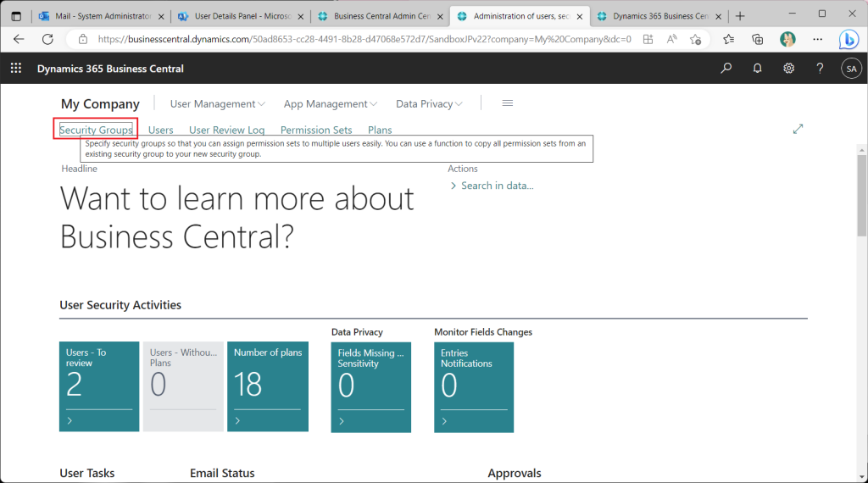Click the scrollbar down arrow
Viewport: 868px width, 483px height.
pos(861,477)
